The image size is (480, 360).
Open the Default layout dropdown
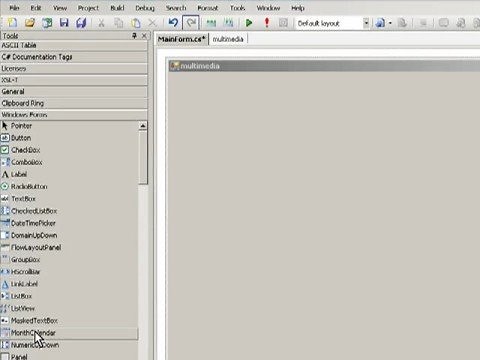[x=366, y=23]
